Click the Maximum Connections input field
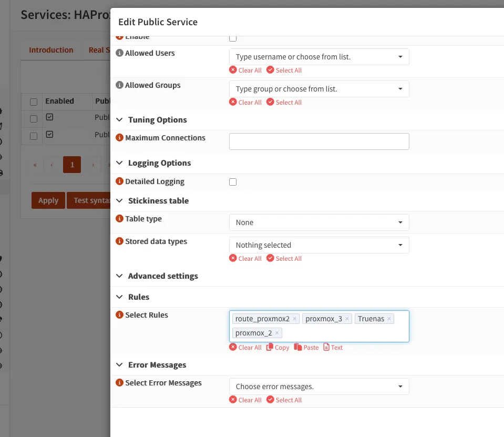Viewport: 504px width, 437px height. tap(319, 141)
